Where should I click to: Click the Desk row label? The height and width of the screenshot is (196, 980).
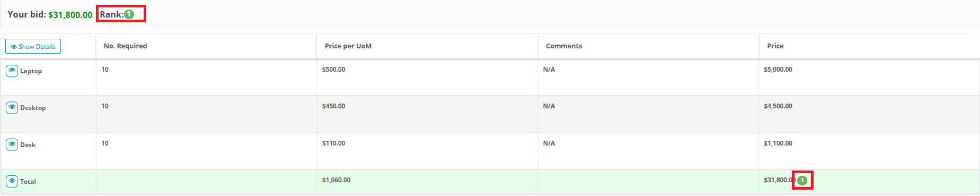pos(28,145)
